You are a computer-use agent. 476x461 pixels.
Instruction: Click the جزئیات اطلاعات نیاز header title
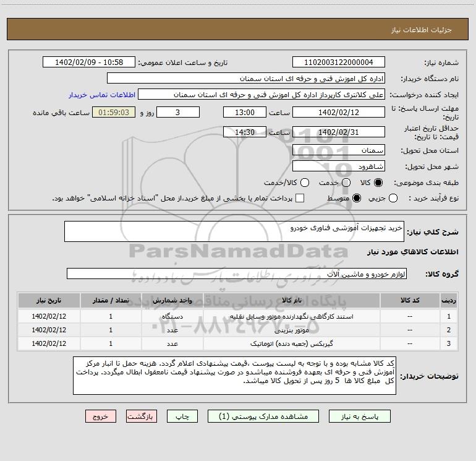click(x=421, y=30)
